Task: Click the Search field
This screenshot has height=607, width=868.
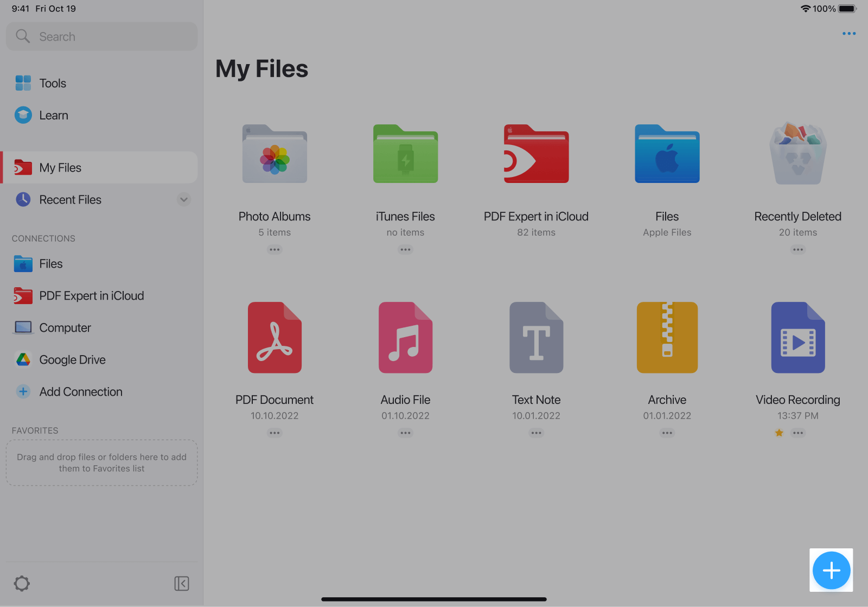Action: pos(102,36)
